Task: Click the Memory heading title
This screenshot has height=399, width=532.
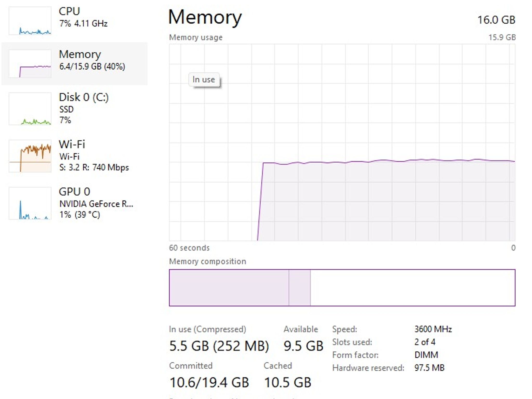Action: tap(205, 17)
